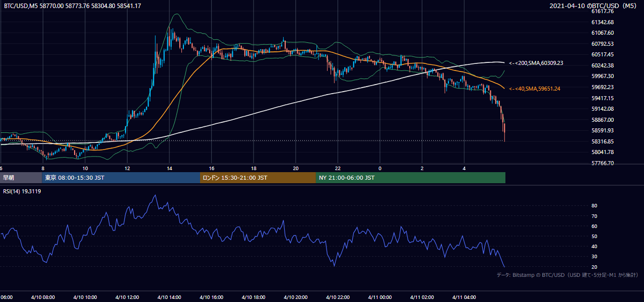Screen dimensions: 644x302
Task: Select the 57766.70 price axis label
Action: tap(603, 163)
